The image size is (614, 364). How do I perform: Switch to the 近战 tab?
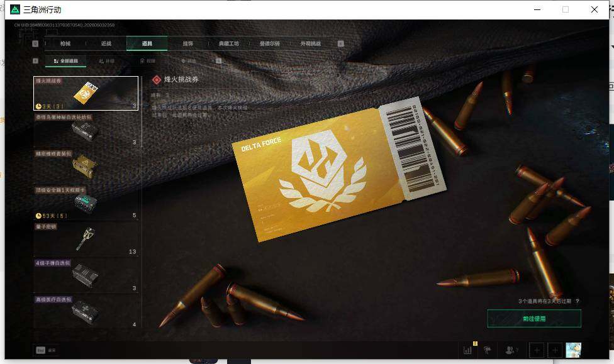point(106,43)
